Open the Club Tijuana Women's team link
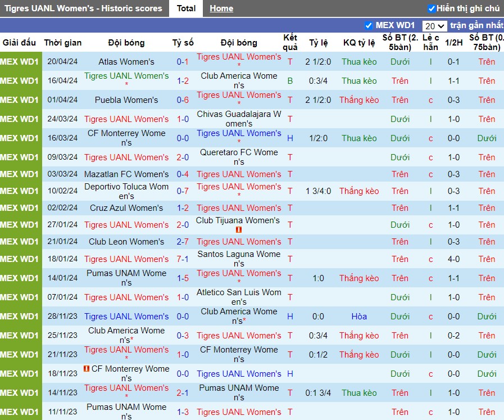Image resolution: width=504 pixels, height=420 pixels. 238,220
